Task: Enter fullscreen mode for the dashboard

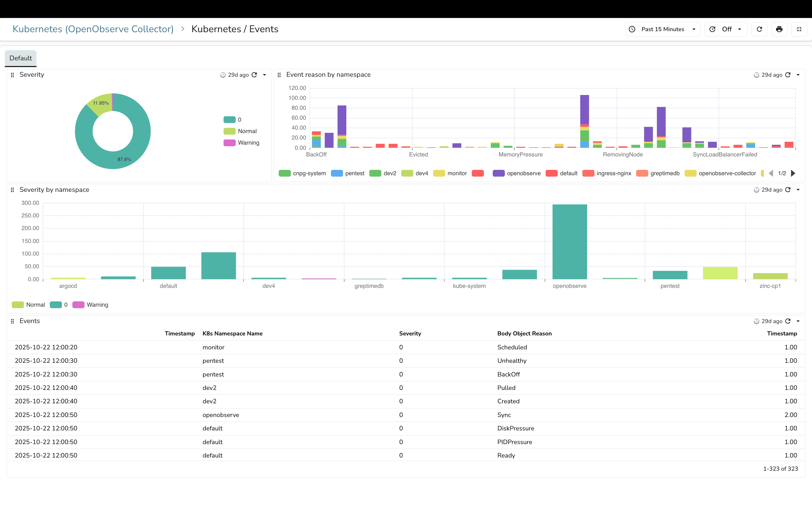Action: [799, 29]
